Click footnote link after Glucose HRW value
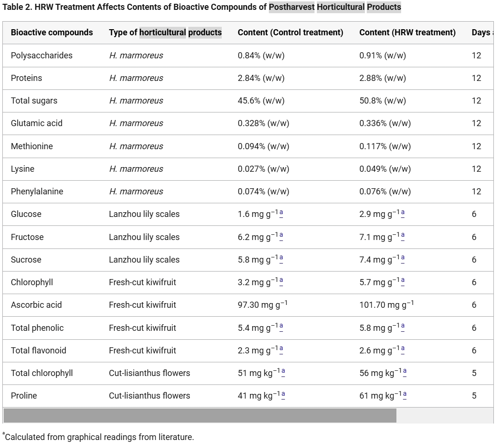The height and width of the screenshot is (448, 500). 403,213
